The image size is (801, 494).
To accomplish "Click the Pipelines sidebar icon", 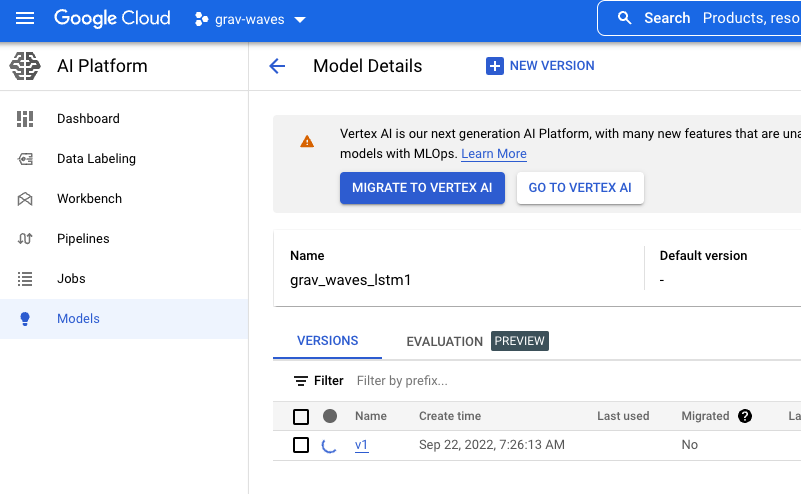I will [25, 239].
